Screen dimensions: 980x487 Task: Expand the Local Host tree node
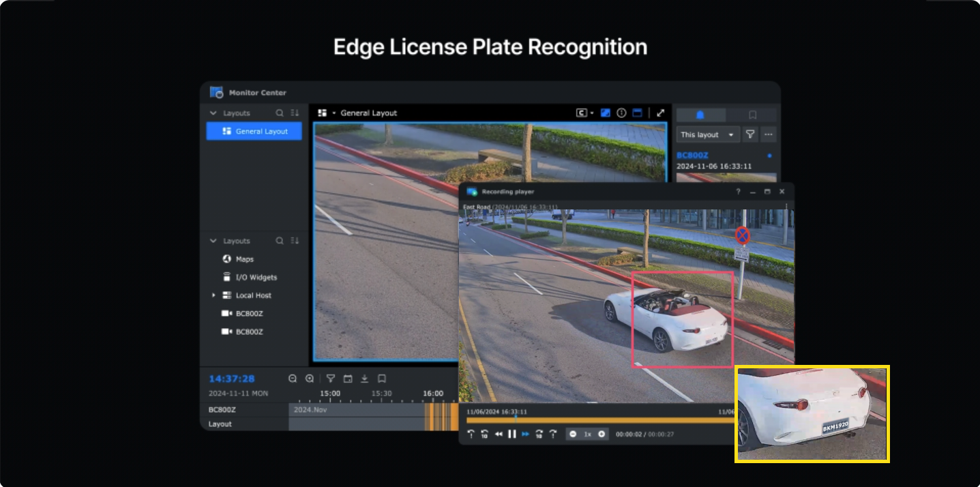[213, 295]
